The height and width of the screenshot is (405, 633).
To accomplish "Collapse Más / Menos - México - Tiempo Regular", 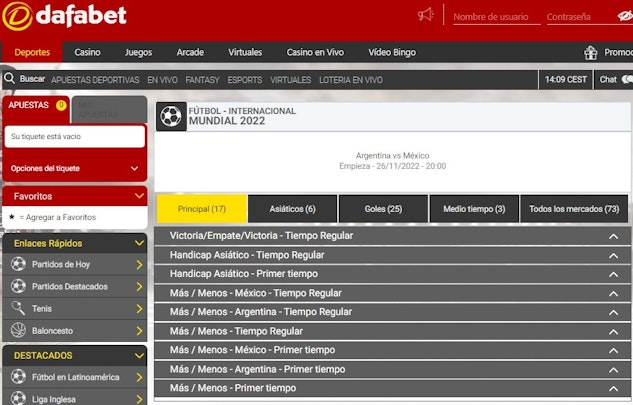I will pos(613,294).
